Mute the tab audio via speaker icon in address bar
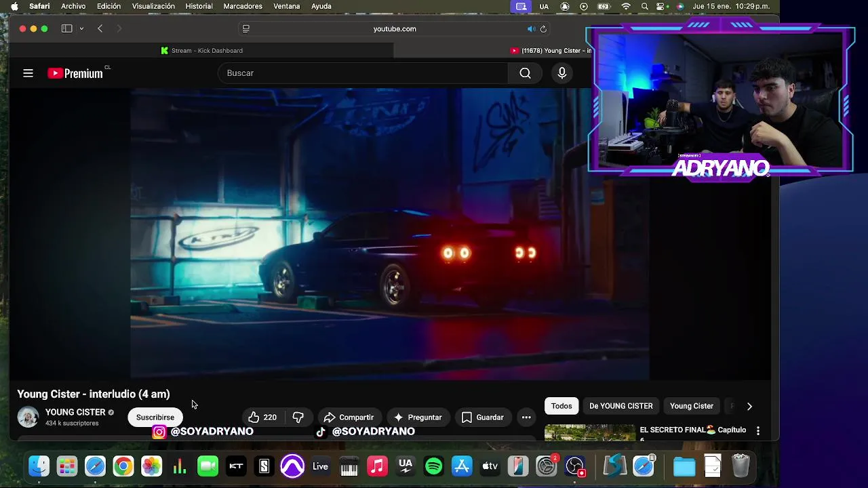This screenshot has height=488, width=868. (531, 28)
